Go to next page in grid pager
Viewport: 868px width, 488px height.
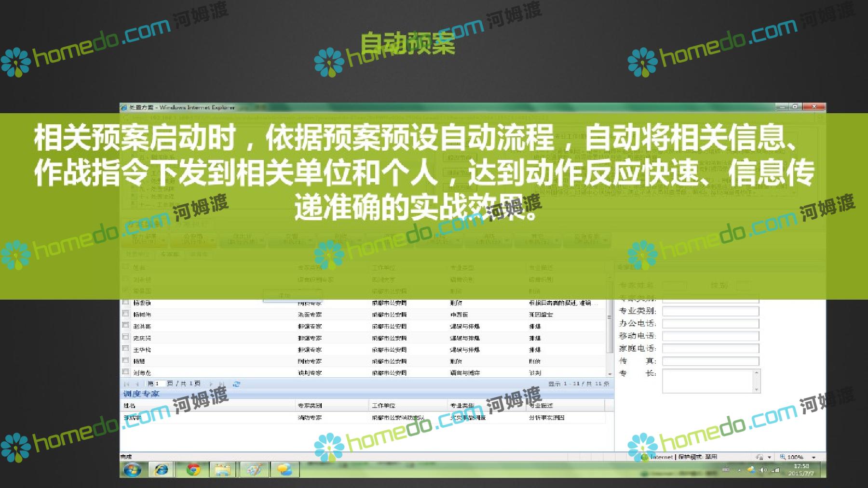[211, 384]
